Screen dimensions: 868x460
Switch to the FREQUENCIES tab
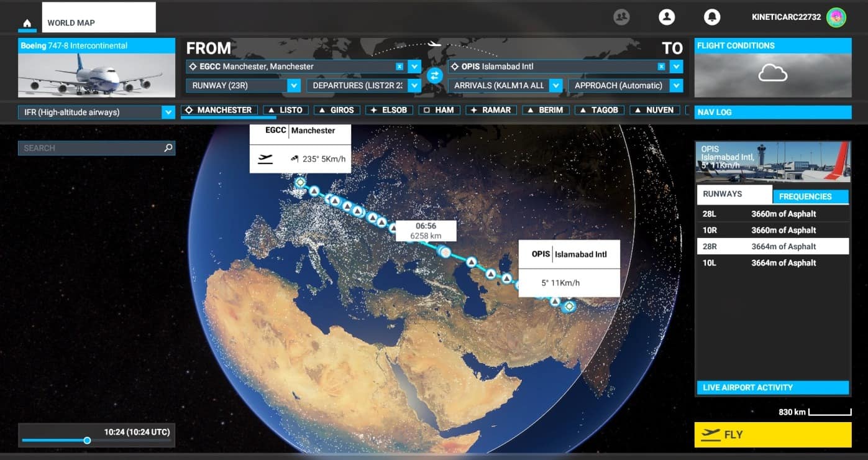tap(810, 196)
